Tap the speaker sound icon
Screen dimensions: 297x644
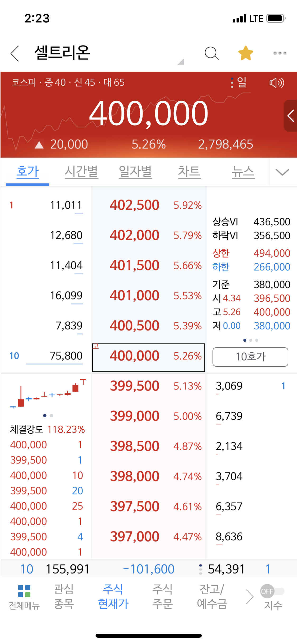[276, 83]
